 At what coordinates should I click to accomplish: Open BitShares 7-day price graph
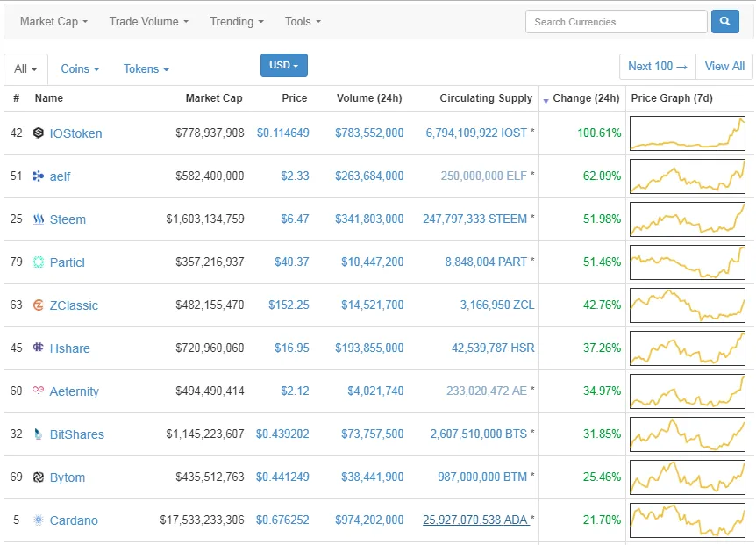688,434
